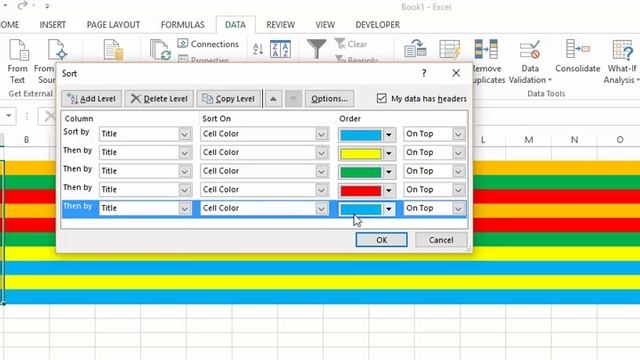Click the green color swatch in Order column

[361, 172]
